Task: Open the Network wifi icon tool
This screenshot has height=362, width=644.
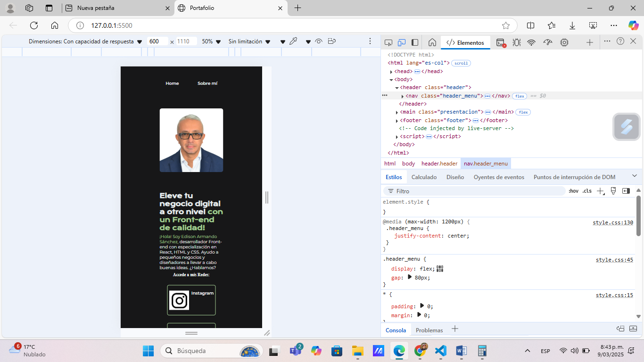Action: tap(531, 42)
